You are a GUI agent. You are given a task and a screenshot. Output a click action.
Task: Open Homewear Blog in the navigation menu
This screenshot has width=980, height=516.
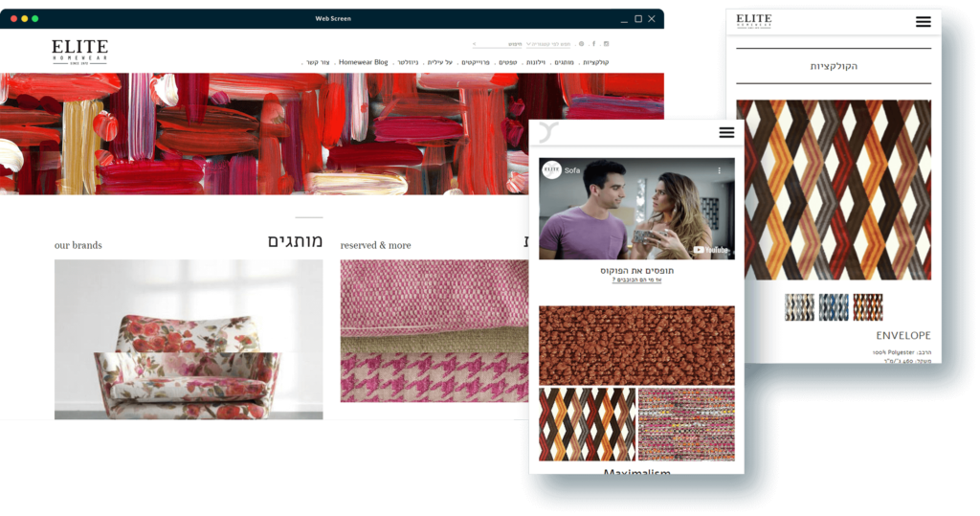363,62
